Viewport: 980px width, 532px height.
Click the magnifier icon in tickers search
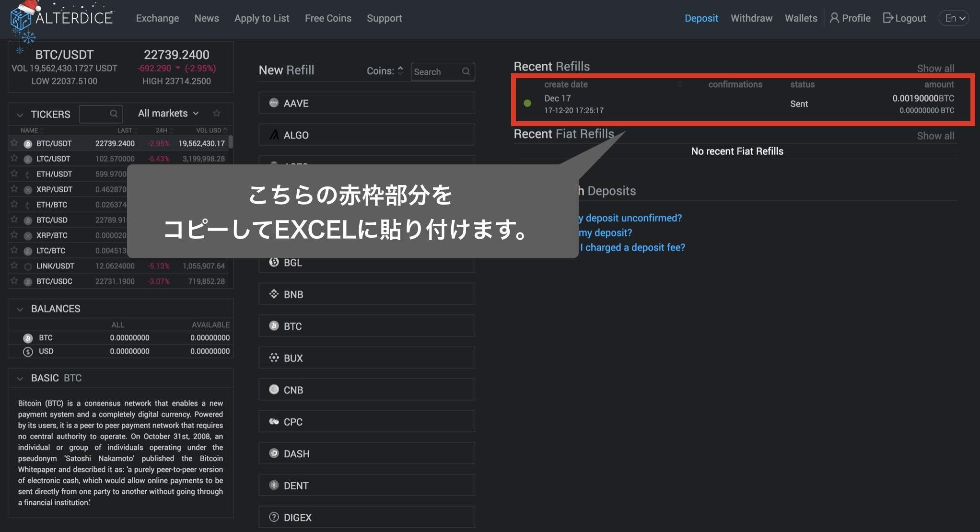pyautogui.click(x=114, y=114)
